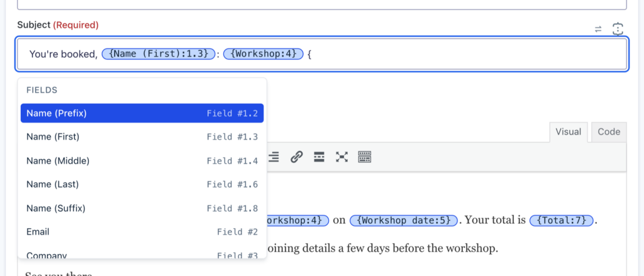Click the {Name (First):1.3} tag in Subject
644x276 pixels.
[158, 54]
